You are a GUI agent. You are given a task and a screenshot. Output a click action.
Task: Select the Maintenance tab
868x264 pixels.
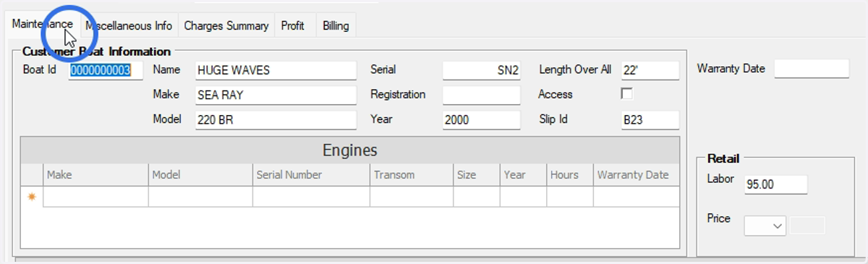click(x=43, y=24)
